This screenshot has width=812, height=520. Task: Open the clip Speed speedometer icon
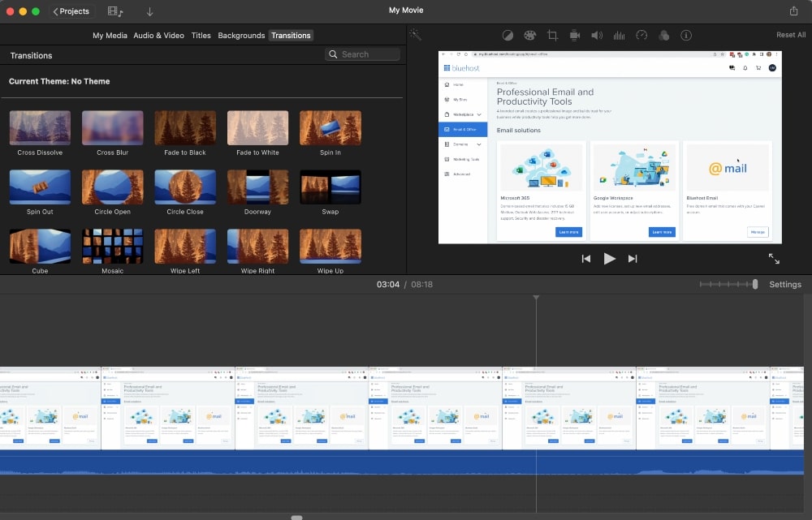pos(641,35)
